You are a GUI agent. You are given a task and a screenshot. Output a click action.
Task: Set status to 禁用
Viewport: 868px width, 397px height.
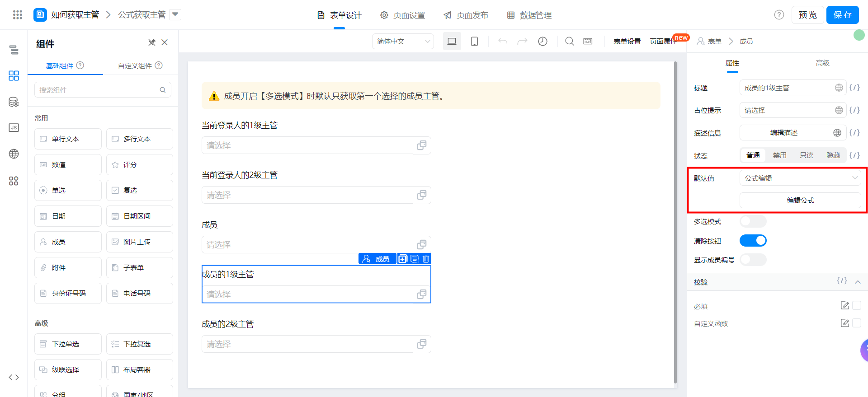pos(780,155)
